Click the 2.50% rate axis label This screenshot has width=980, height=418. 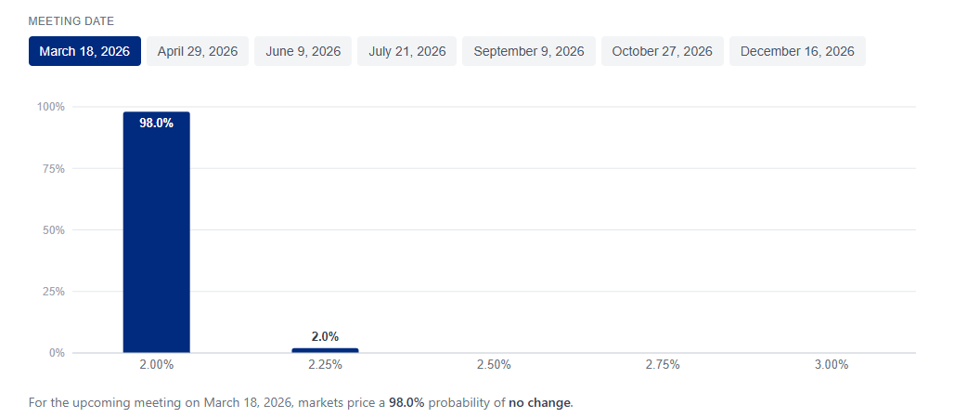click(x=494, y=365)
